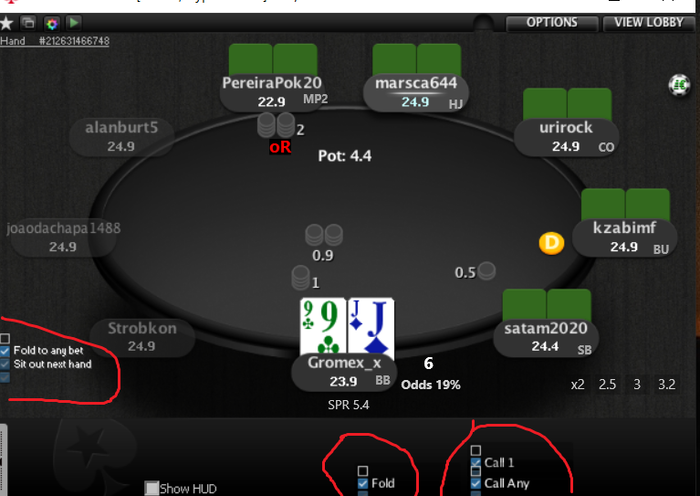Click the colorful settings wheel icon
Viewport: 700px width, 496px height.
52,23
